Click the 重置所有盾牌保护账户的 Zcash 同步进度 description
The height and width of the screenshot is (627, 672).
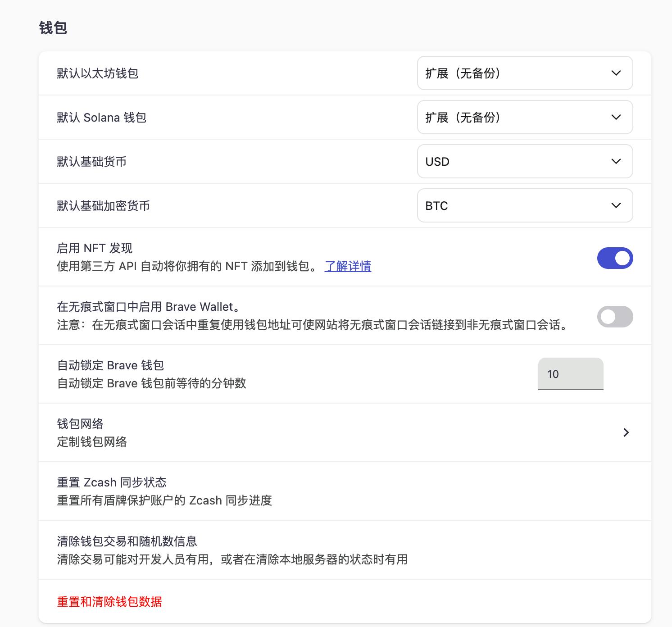(164, 500)
